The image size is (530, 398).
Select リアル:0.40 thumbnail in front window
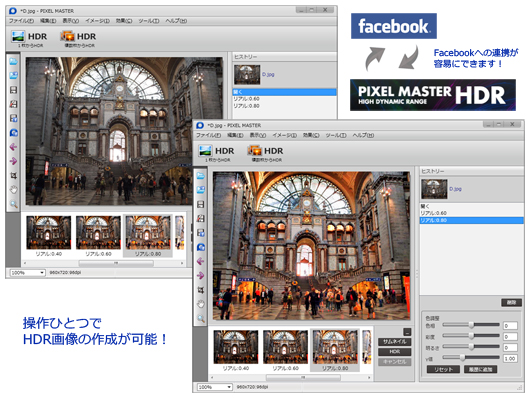point(236,351)
